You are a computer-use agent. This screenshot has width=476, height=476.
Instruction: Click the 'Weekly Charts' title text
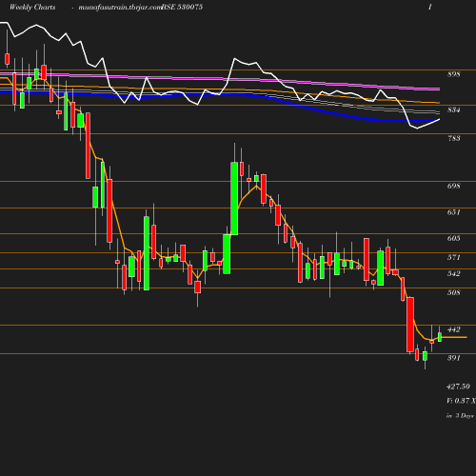32,7
